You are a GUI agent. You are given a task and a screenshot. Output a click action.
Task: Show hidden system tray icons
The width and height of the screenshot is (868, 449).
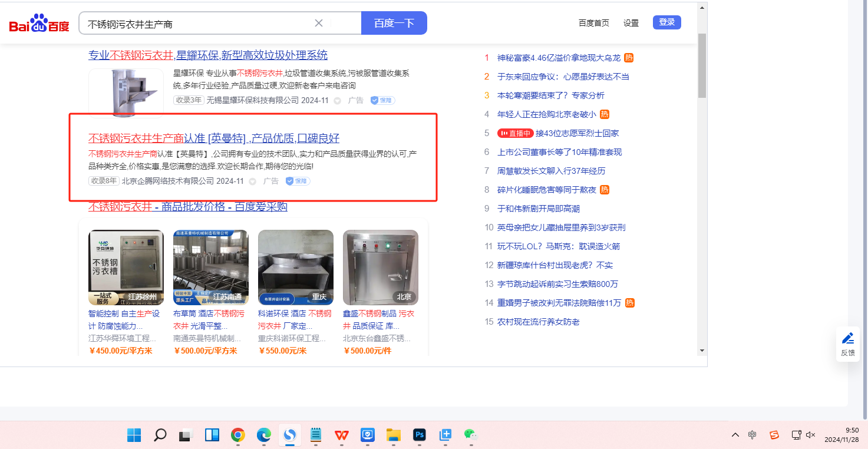735,435
